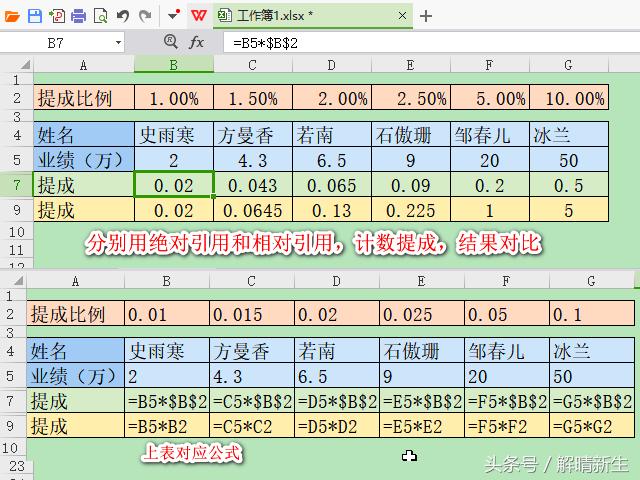Click the upper sheet cell showing 0.5 in row 7
Image resolution: width=640 pixels, height=480 pixels.
tap(569, 185)
